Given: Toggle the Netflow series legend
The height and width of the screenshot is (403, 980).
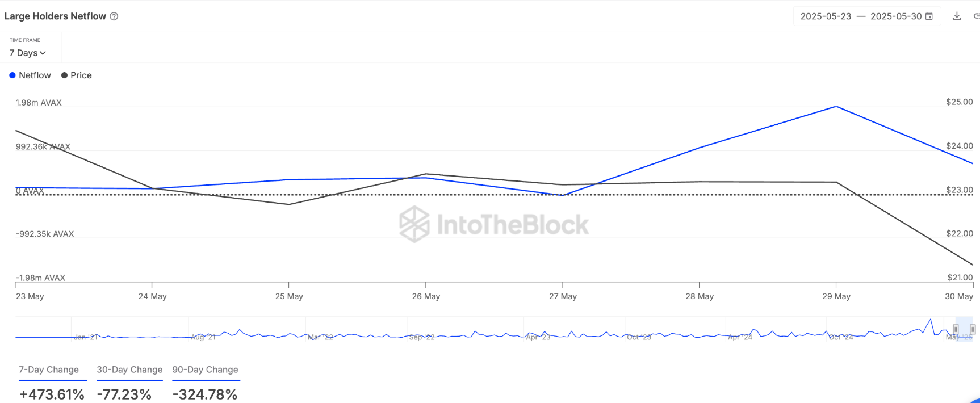Looking at the screenshot, I should pyautogui.click(x=30, y=75).
